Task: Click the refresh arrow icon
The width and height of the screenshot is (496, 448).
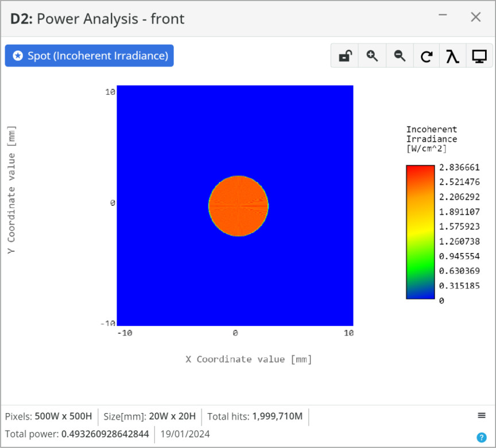Action: (x=427, y=56)
